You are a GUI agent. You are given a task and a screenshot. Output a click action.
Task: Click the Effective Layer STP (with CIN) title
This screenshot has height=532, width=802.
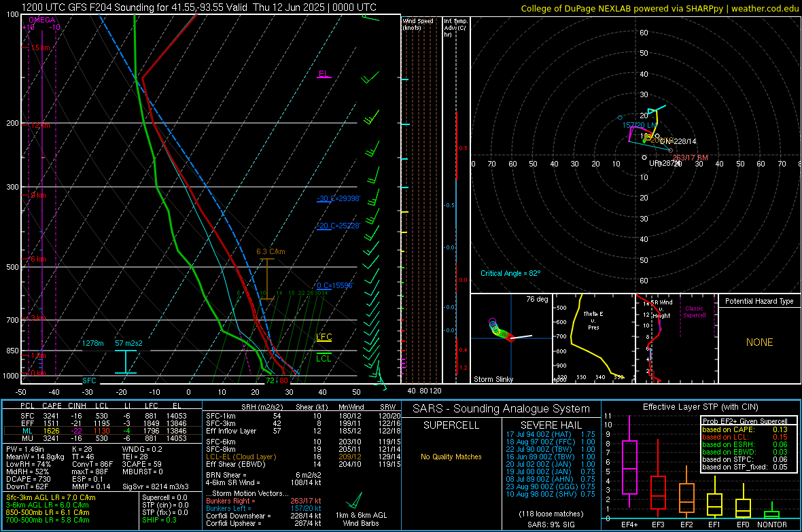point(700,407)
